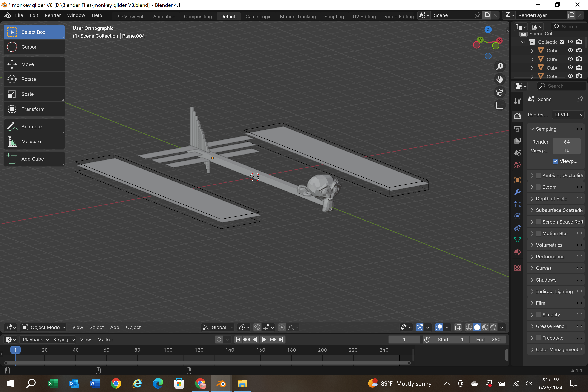Open the Keying popover
Screen dimensions: 588x392
click(63, 340)
